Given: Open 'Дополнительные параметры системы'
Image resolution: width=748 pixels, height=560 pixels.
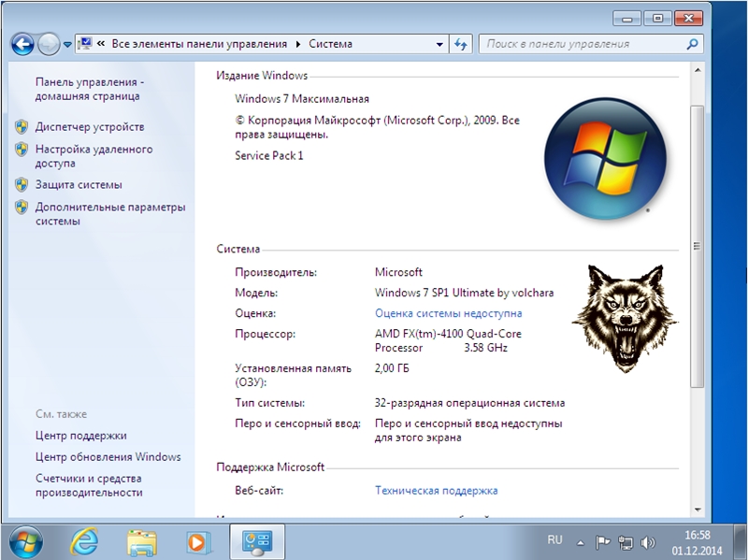Looking at the screenshot, I should [110, 214].
